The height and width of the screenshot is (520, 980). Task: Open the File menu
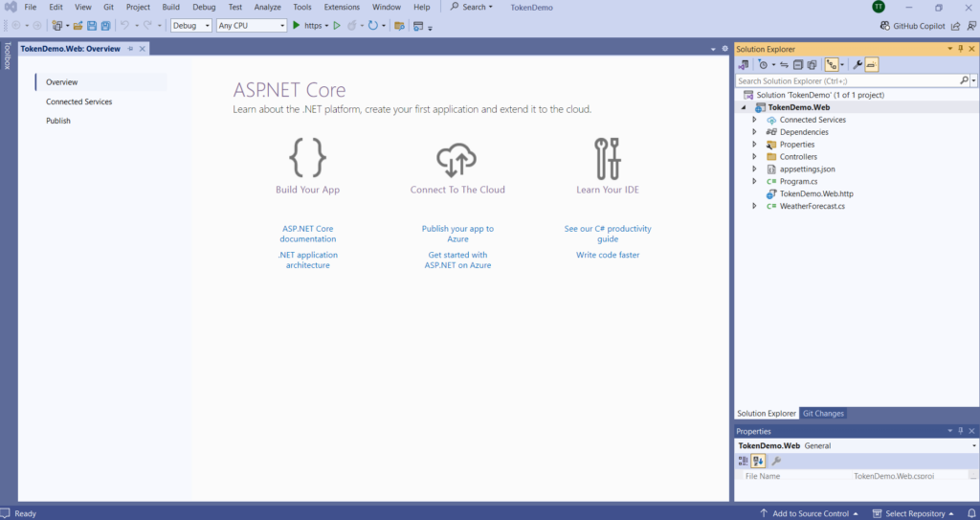30,7
